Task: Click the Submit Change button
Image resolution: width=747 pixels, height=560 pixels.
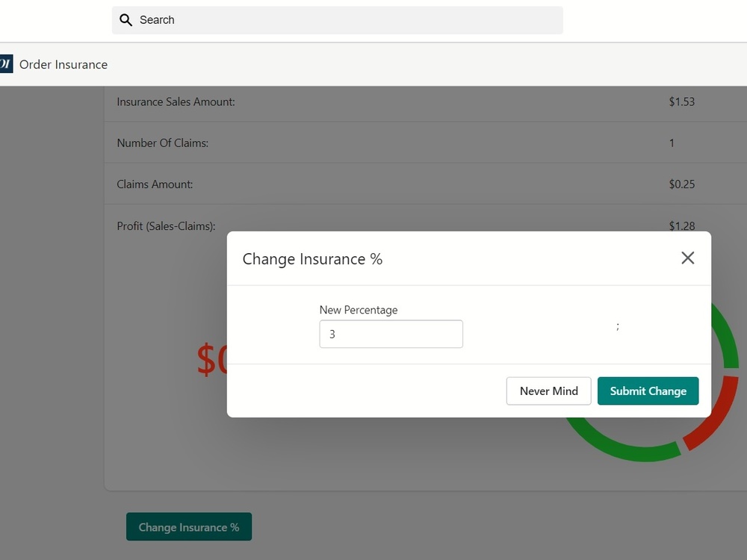Action: (x=648, y=391)
